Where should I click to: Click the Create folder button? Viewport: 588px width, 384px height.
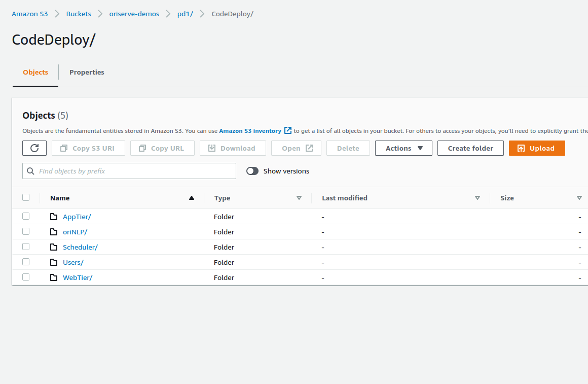(470, 148)
